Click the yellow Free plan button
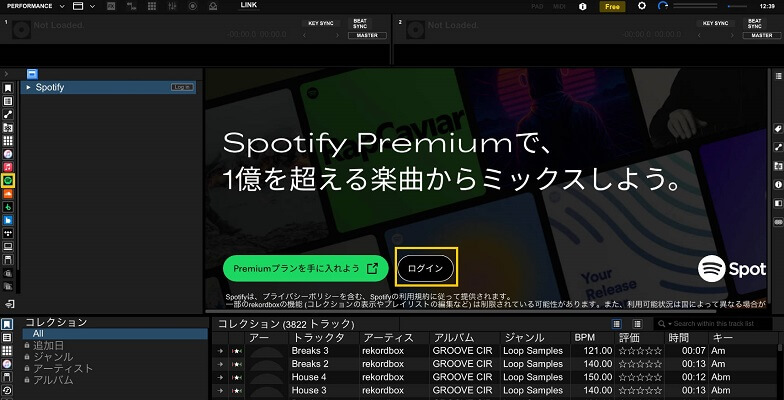784x400 pixels. click(612, 6)
